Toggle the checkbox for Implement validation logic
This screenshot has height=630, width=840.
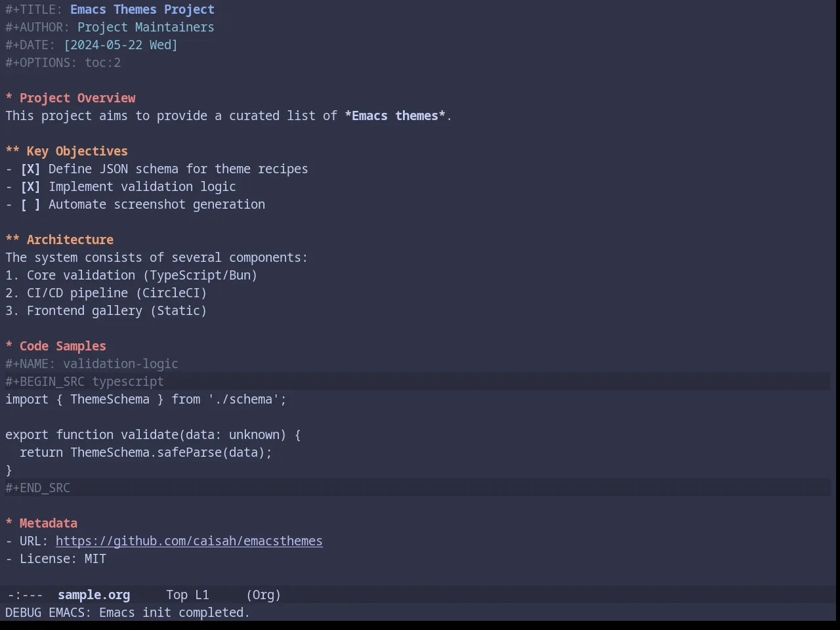tap(30, 187)
